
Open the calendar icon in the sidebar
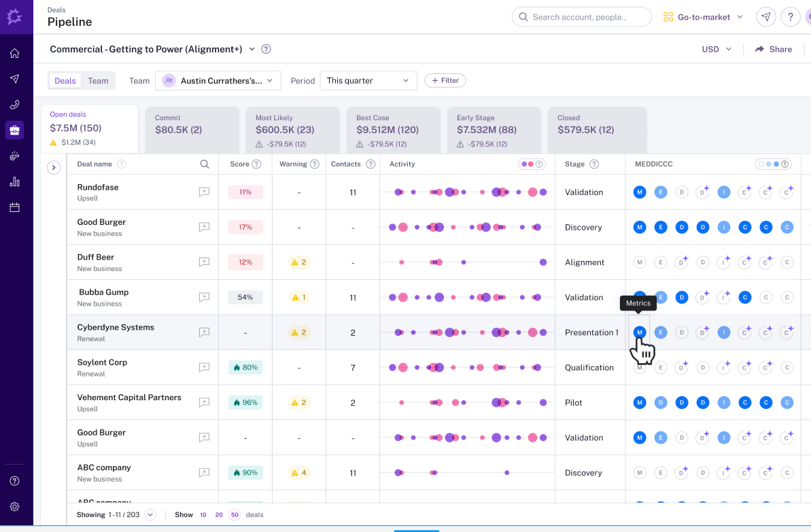(x=15, y=207)
